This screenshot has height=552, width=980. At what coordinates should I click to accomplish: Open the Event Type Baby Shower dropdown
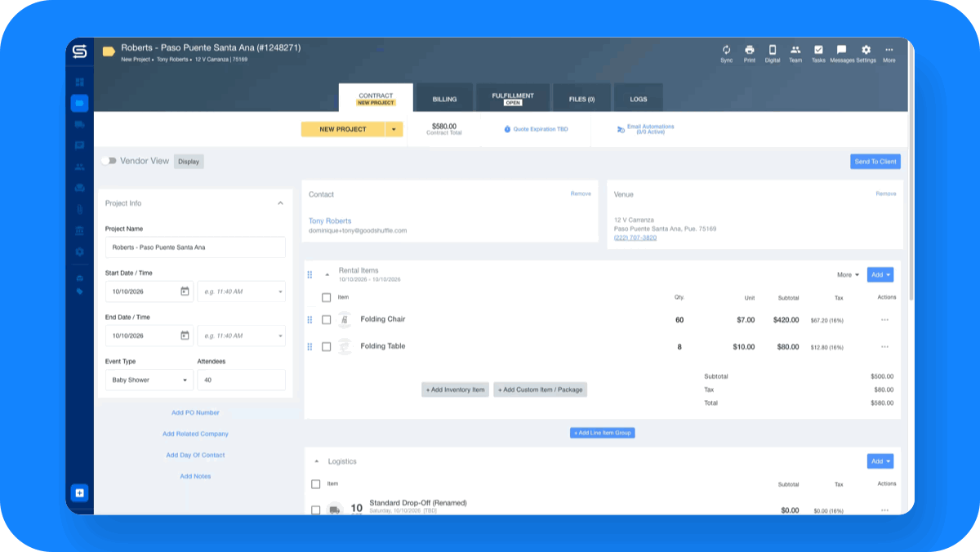(x=149, y=380)
